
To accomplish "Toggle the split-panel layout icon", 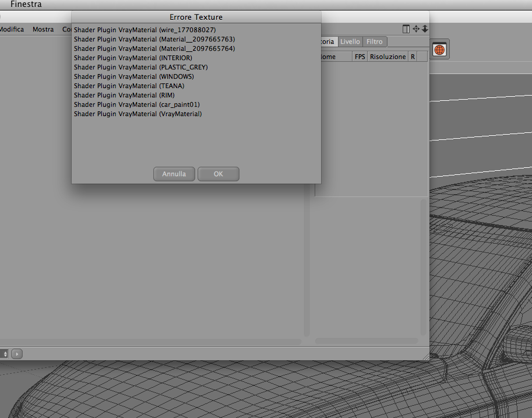I will (406, 29).
